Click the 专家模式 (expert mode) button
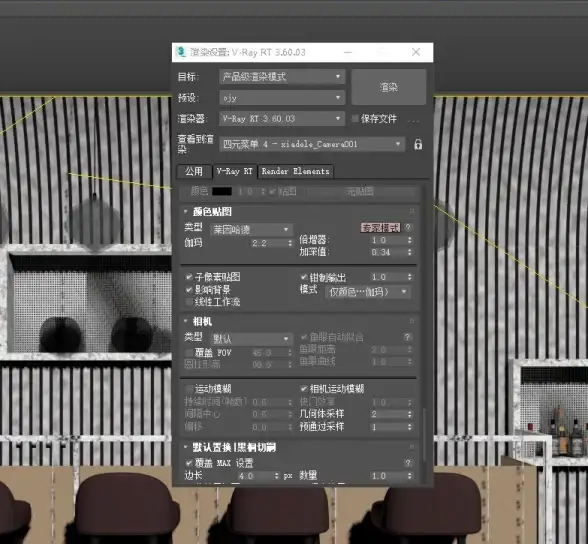The width and height of the screenshot is (588, 544). tap(380, 228)
